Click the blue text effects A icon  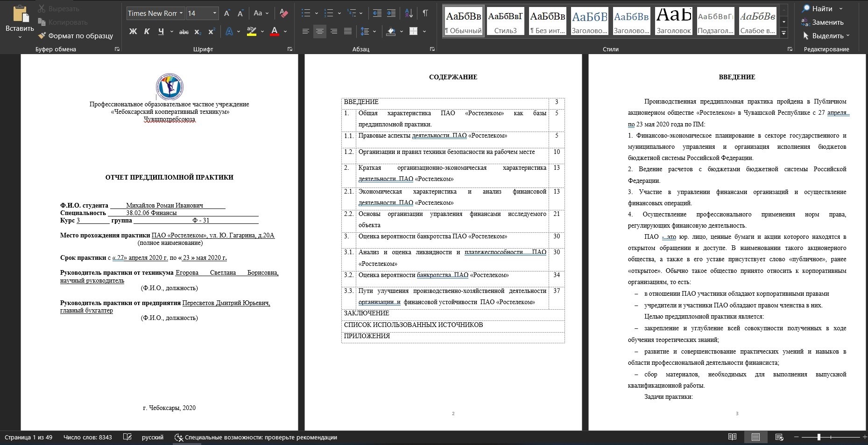click(229, 31)
